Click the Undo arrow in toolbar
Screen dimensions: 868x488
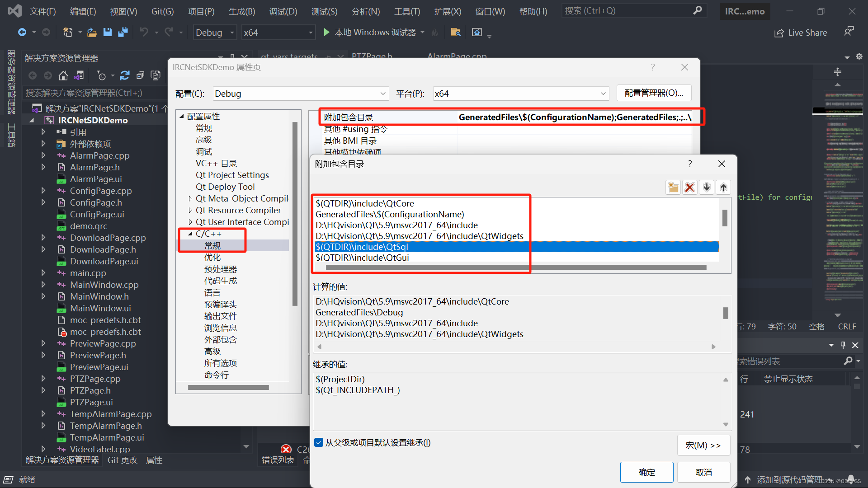[144, 32]
